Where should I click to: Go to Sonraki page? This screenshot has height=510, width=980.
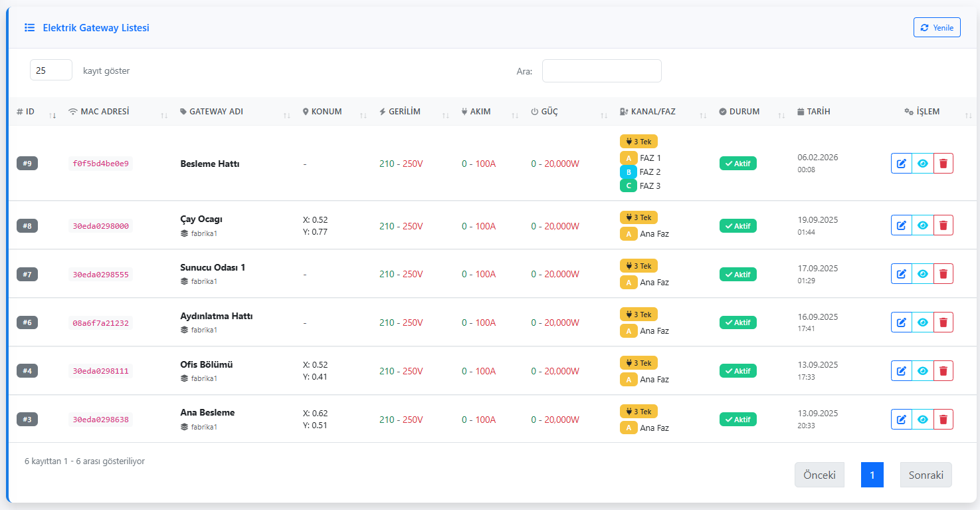click(x=926, y=475)
